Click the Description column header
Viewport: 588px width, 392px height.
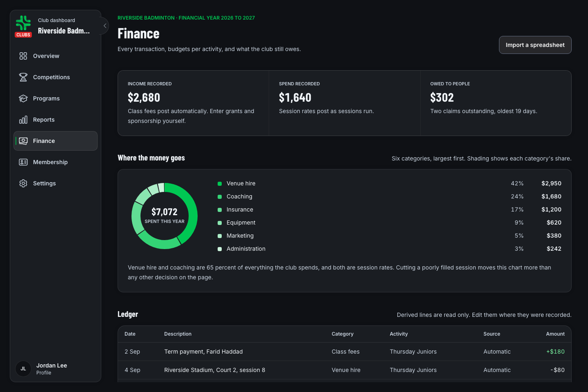click(178, 334)
